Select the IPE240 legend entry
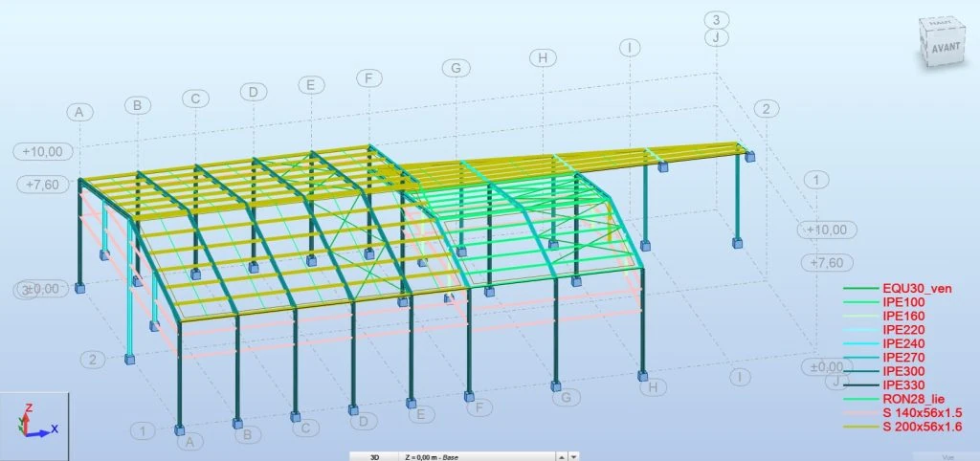The image size is (980, 461). [x=903, y=344]
